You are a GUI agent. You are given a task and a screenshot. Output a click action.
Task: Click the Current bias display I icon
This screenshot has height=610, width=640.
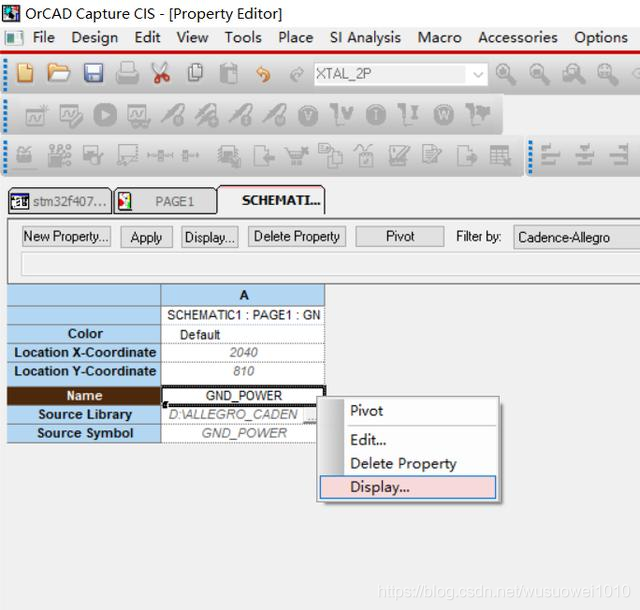tap(376, 115)
